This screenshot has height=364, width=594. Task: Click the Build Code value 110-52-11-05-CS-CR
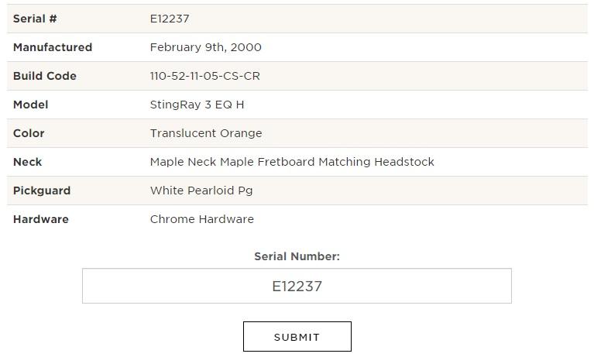(205, 76)
